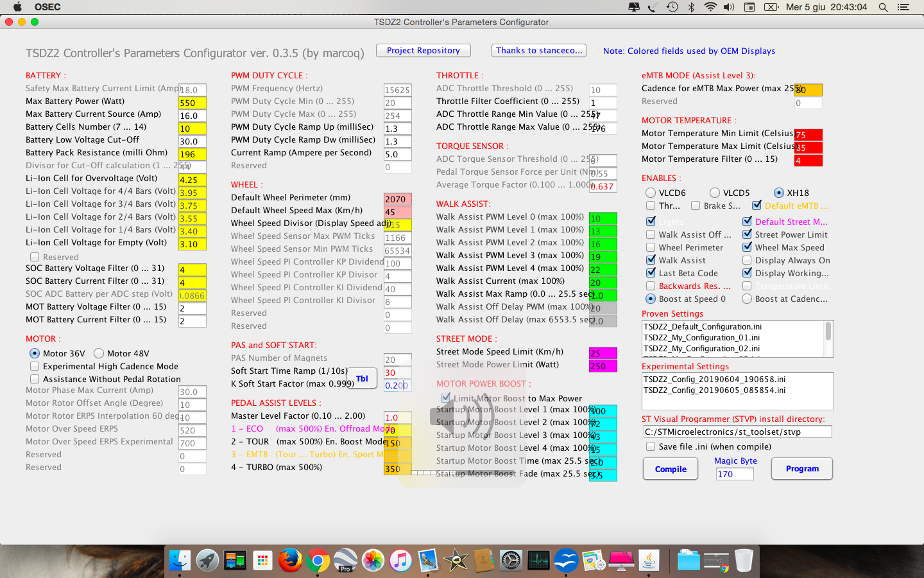
Task: Select the VLCD5 display radio button
Action: tap(715, 193)
